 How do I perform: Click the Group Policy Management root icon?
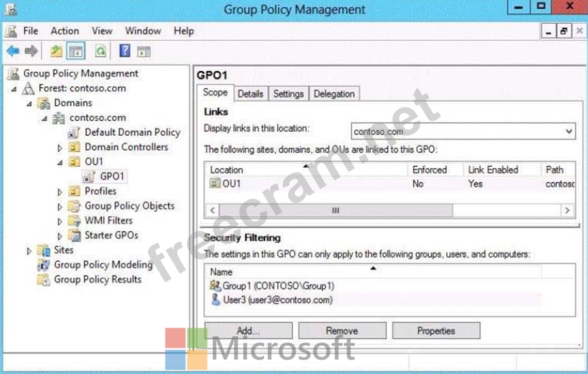[13, 74]
